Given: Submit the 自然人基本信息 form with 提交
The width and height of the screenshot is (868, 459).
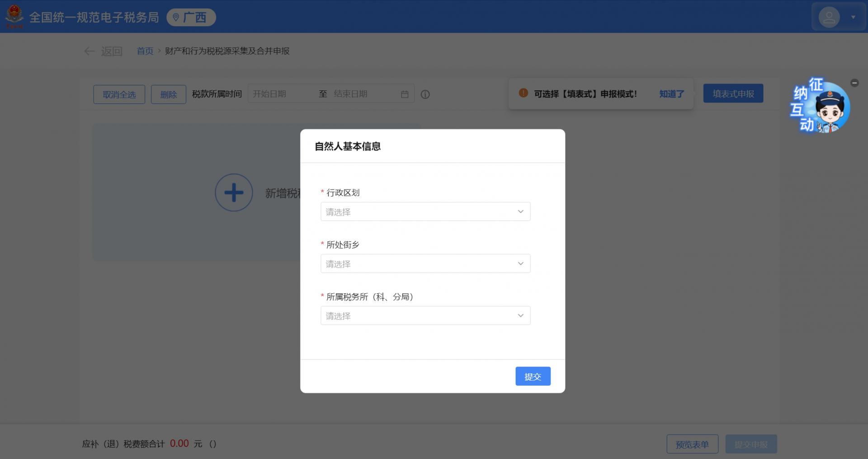Looking at the screenshot, I should coord(533,376).
